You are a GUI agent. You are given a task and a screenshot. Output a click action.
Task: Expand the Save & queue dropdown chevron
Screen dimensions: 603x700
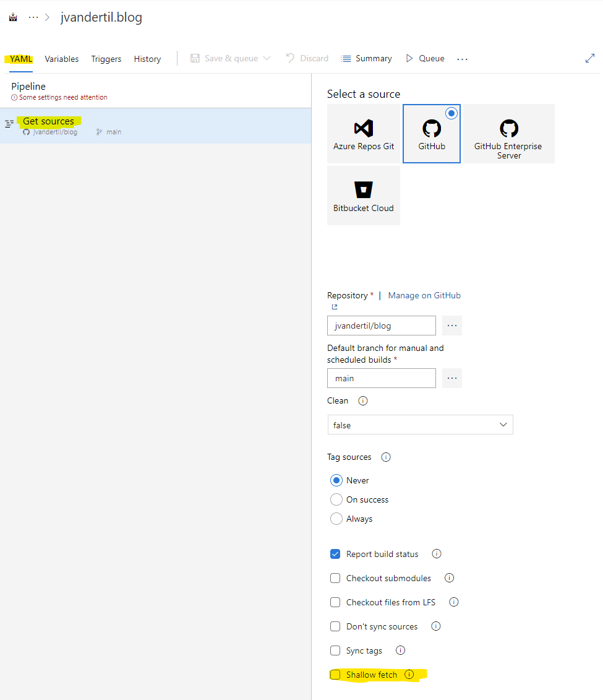[x=267, y=58]
